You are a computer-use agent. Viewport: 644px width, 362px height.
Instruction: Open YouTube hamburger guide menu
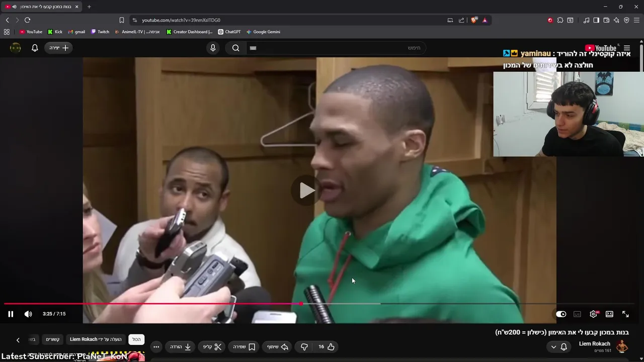(x=627, y=48)
